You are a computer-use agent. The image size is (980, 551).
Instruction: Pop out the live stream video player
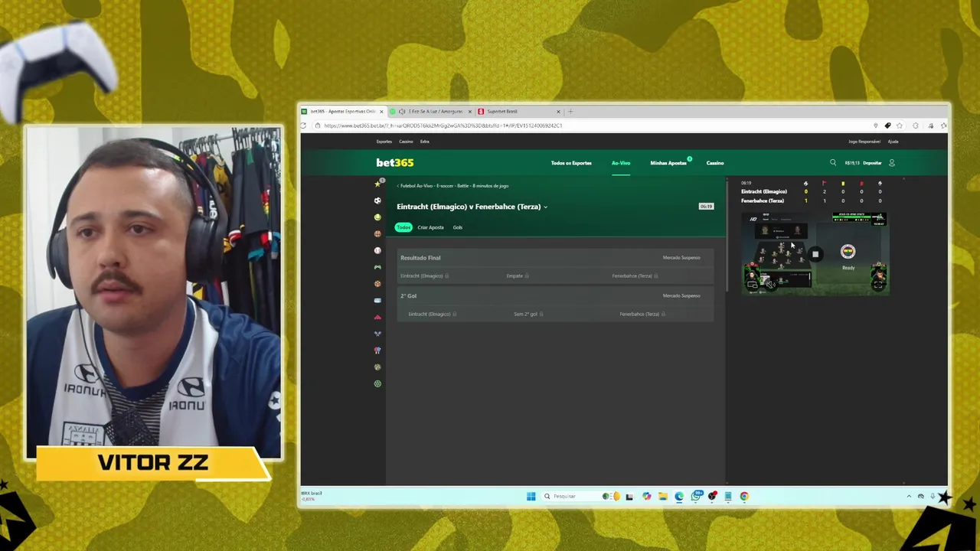point(753,285)
